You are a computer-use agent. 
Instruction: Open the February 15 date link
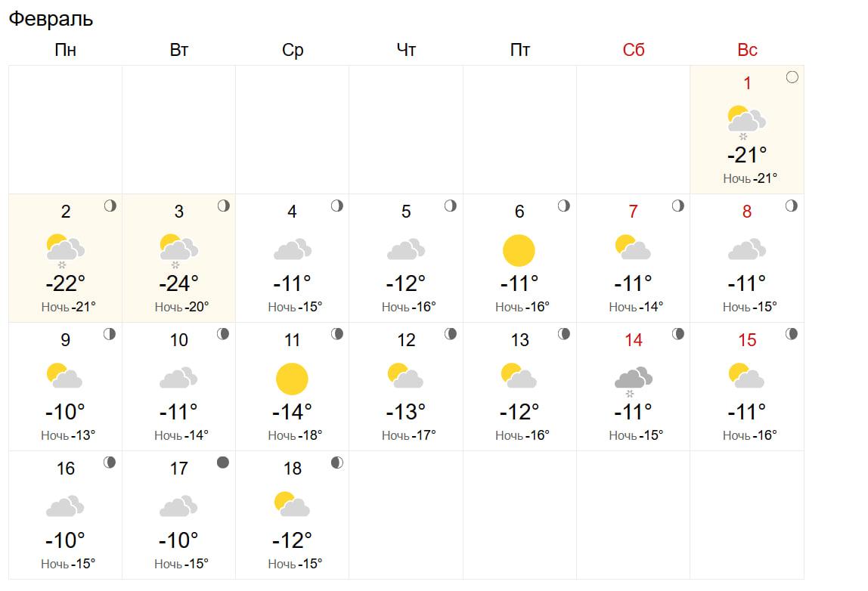[747, 340]
